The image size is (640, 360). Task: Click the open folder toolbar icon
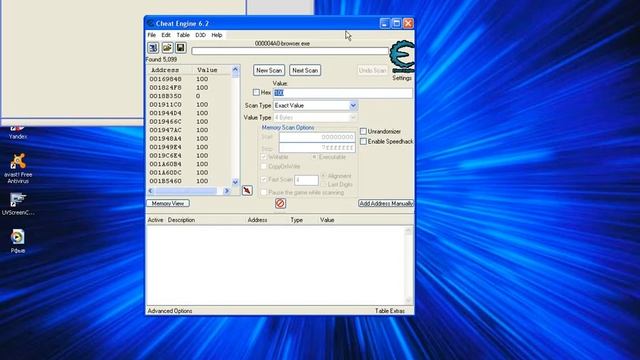pyautogui.click(x=167, y=48)
